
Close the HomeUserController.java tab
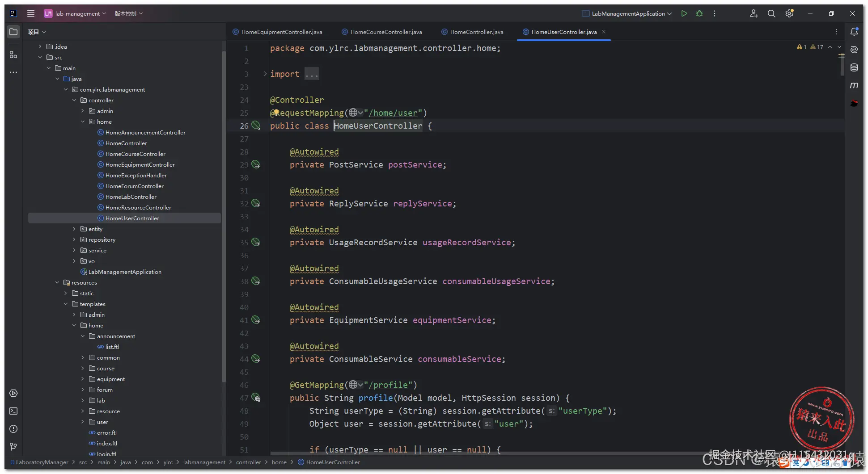coord(604,32)
